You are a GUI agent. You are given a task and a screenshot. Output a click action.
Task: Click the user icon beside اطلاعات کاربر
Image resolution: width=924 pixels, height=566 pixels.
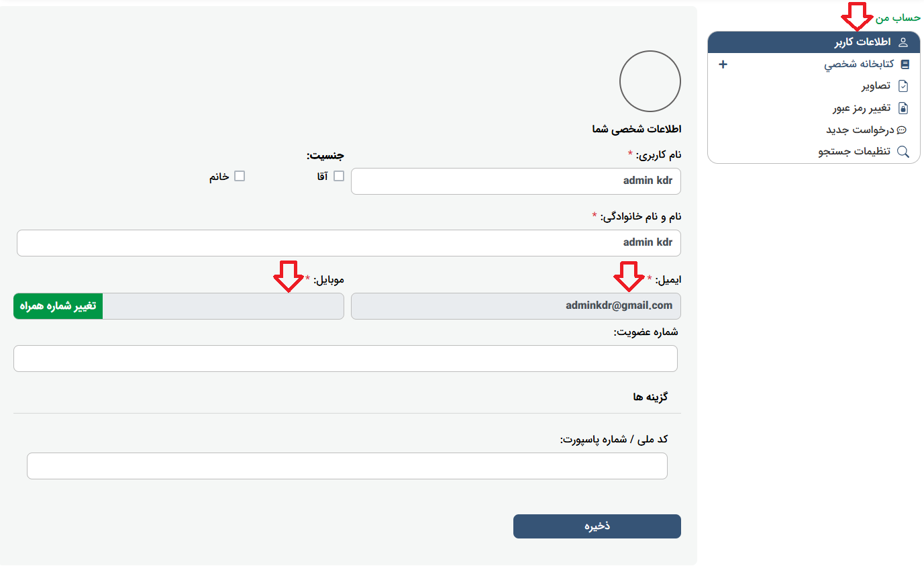coord(903,42)
